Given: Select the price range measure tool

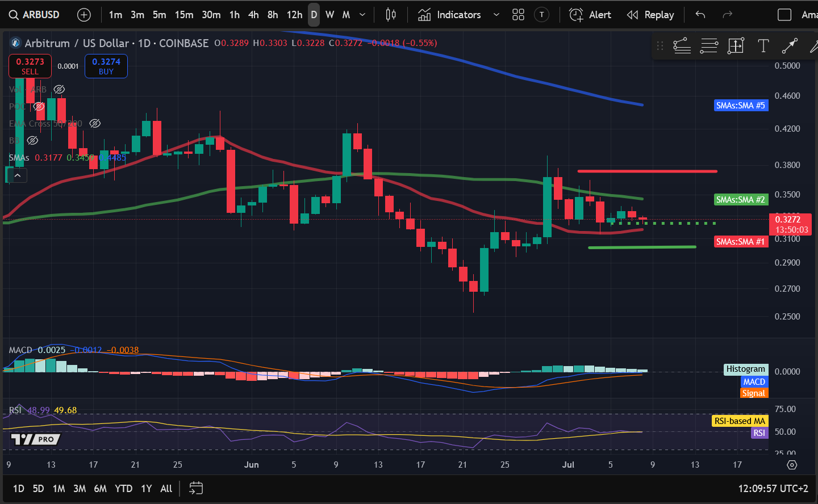Looking at the screenshot, I should click(x=736, y=46).
